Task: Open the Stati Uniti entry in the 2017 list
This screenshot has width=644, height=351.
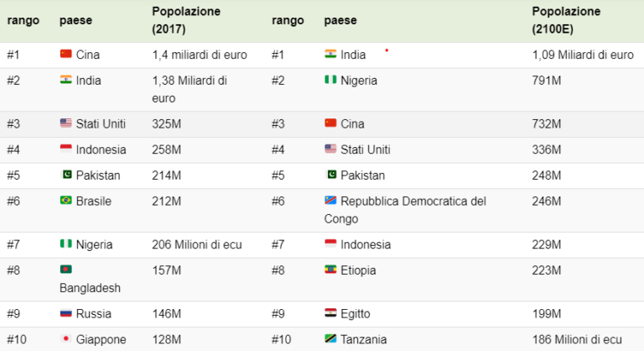Action: click(x=101, y=123)
